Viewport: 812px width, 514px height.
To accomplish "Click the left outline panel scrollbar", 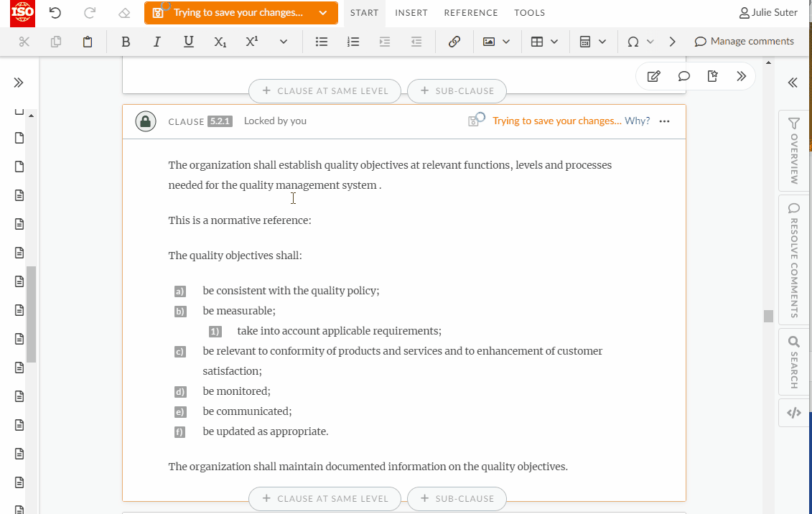I will (31, 314).
